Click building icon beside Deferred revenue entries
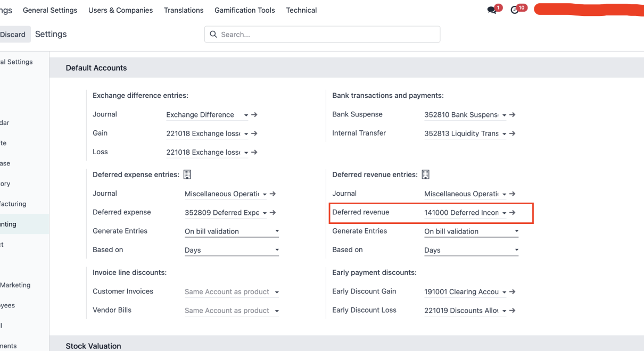 pyautogui.click(x=425, y=174)
